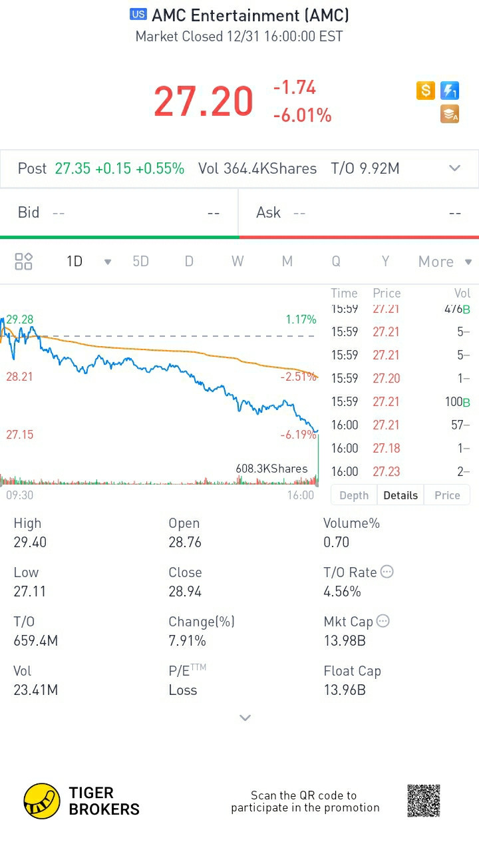Tap the brown stacked layers badge icon
This screenshot has width=479, height=868.
450,114
